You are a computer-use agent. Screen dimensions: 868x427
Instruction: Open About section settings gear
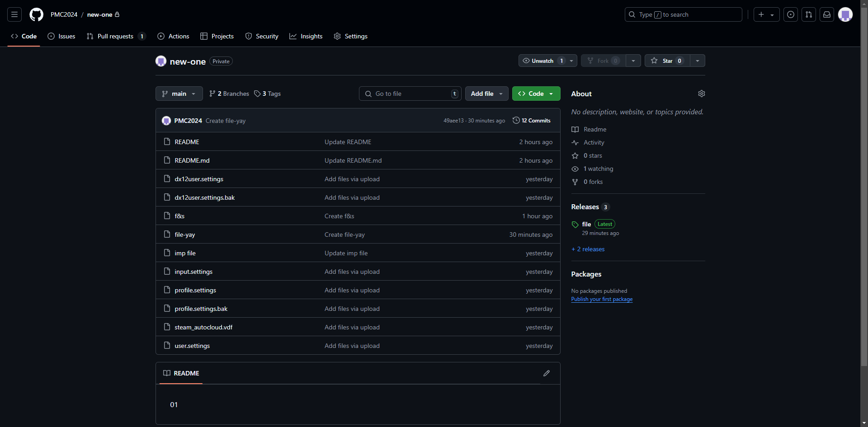point(701,94)
